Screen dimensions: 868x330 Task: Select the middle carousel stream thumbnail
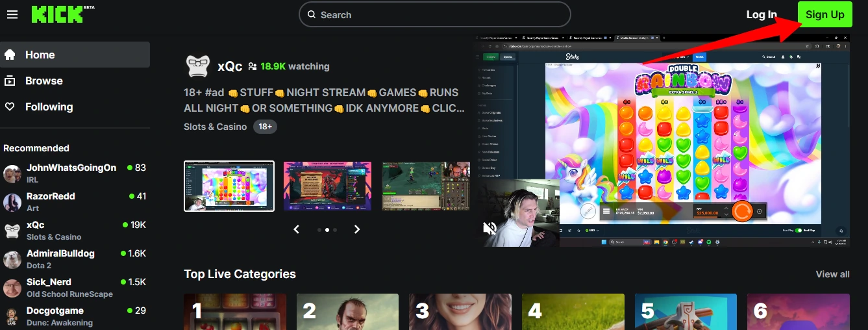tap(327, 186)
